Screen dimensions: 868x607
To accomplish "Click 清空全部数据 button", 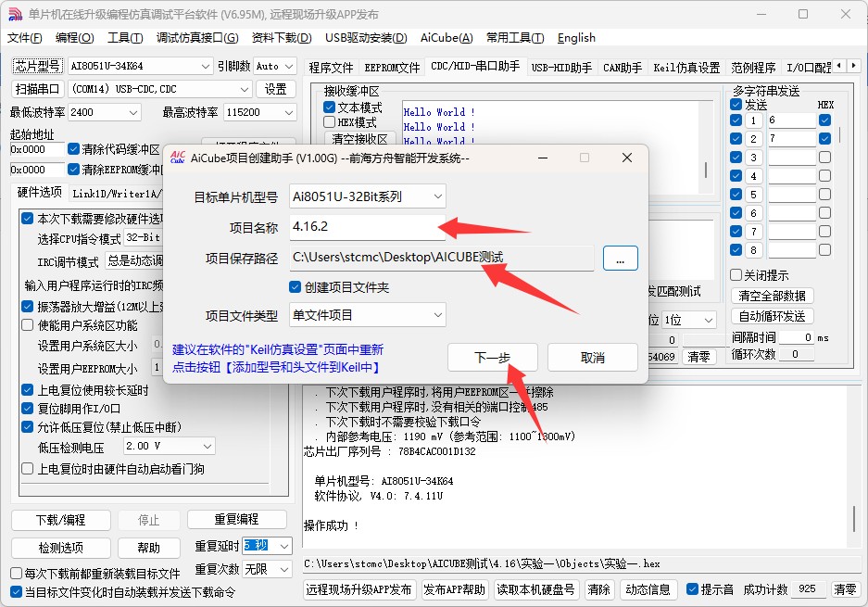I will [x=772, y=296].
